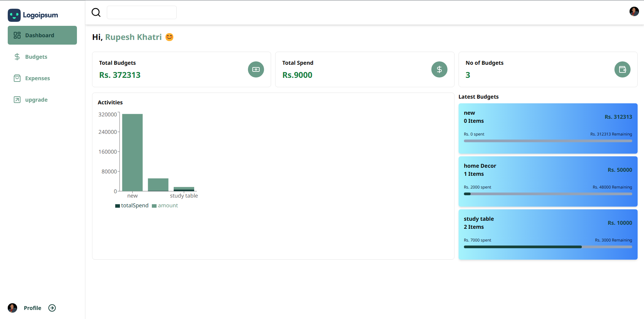Click the Total Spend dollar circle icon
Viewport: 644px width, 319px height.
coord(439,69)
